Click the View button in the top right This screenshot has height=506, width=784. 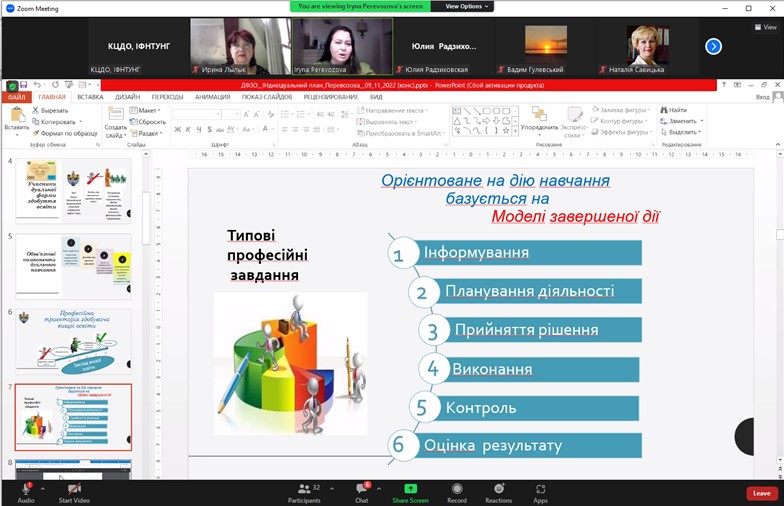[x=765, y=27]
